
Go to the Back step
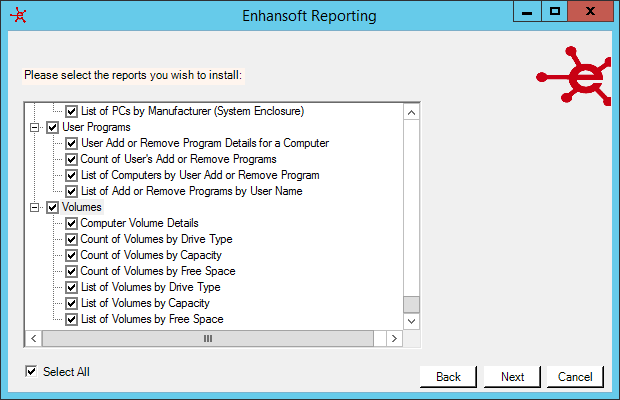[x=448, y=377]
